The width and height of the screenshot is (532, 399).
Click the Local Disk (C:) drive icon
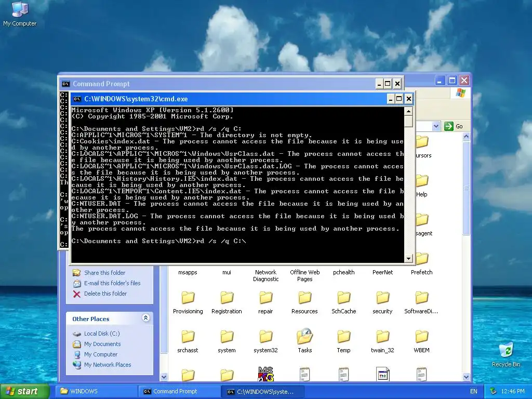[x=77, y=334]
